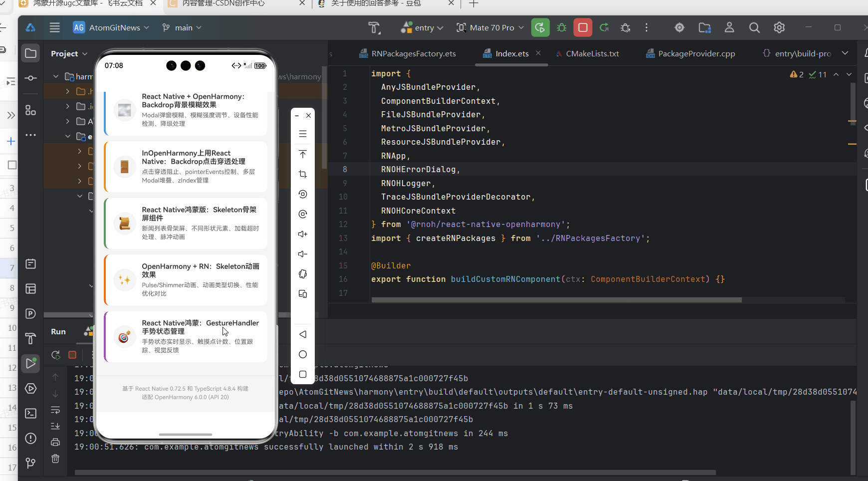The width and height of the screenshot is (868, 481).
Task: Open emulator toolbar menu lines
Action: click(302, 134)
